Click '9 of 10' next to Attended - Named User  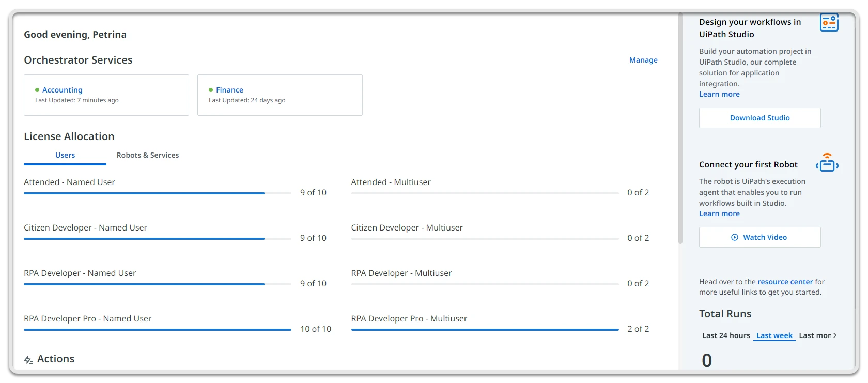pyautogui.click(x=313, y=192)
